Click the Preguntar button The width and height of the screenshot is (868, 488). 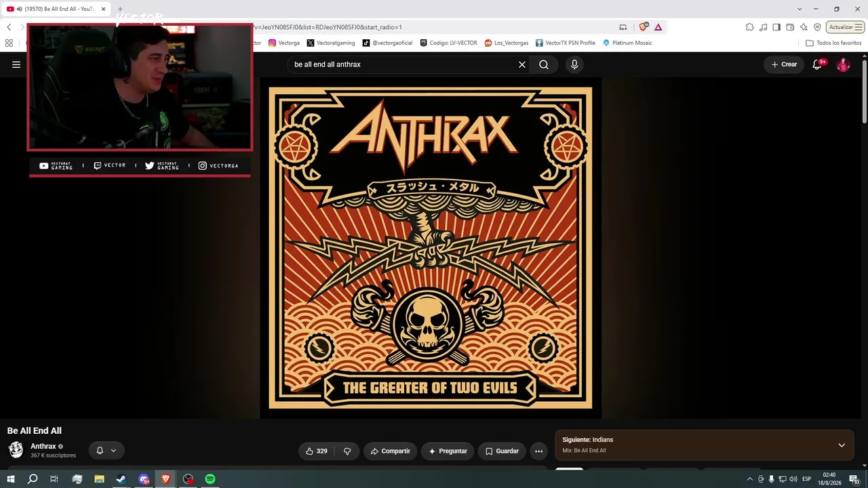[448, 451]
